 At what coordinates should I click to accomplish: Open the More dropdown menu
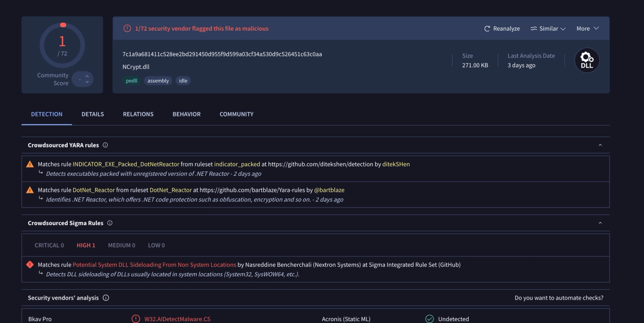tap(588, 29)
